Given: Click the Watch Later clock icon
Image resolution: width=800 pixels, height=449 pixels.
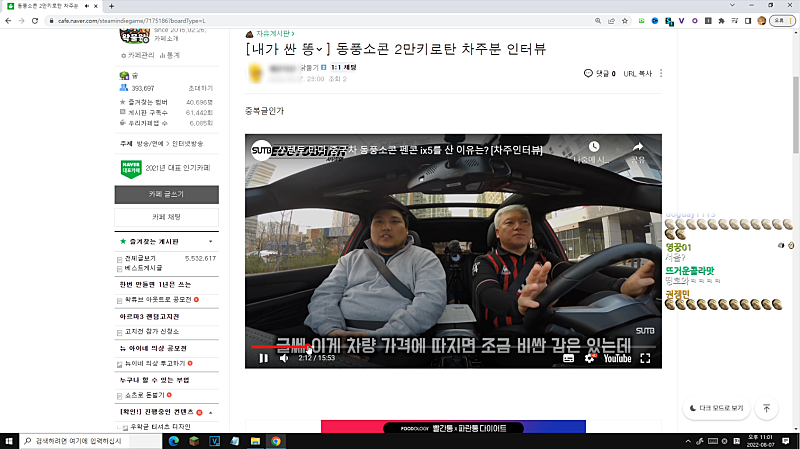Looking at the screenshot, I should tap(592, 148).
